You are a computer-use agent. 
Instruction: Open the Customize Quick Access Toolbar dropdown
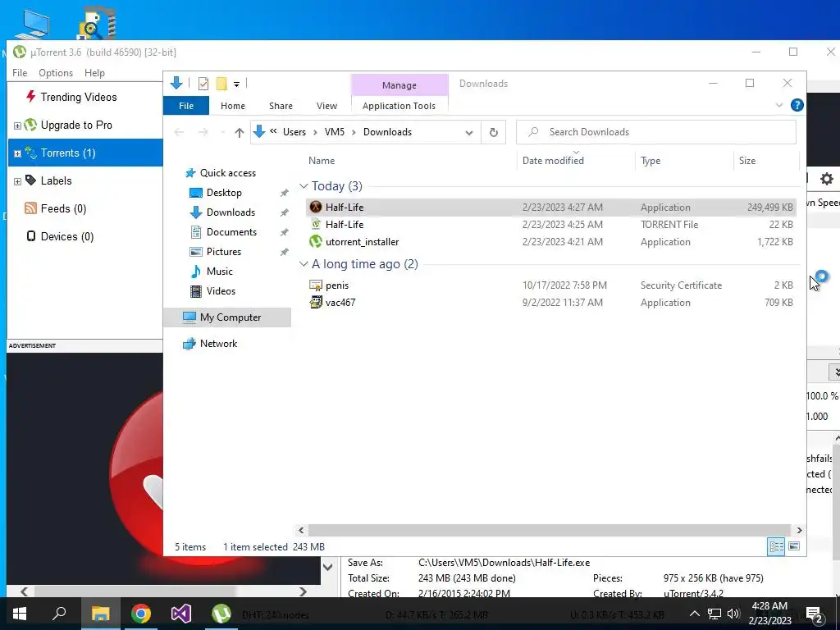[236, 84]
